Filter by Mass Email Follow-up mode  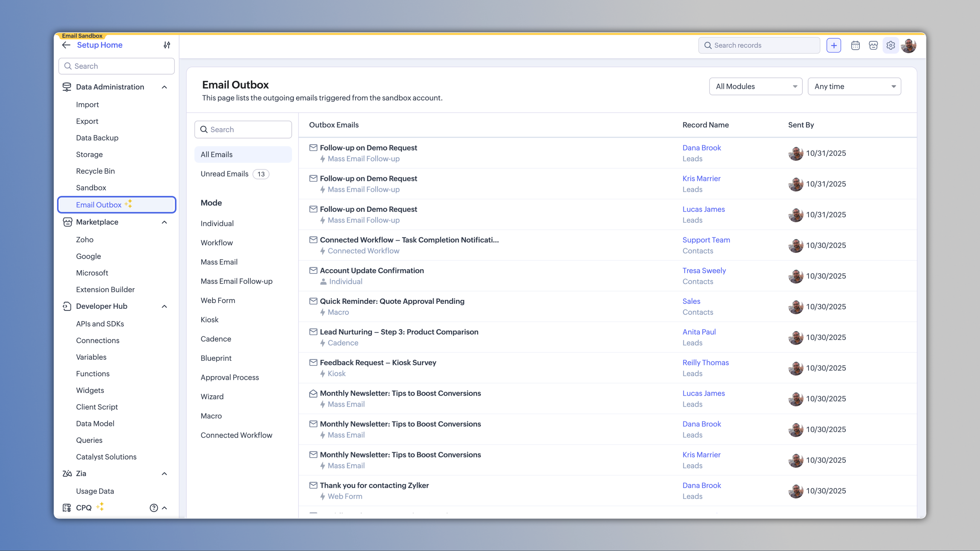(237, 281)
